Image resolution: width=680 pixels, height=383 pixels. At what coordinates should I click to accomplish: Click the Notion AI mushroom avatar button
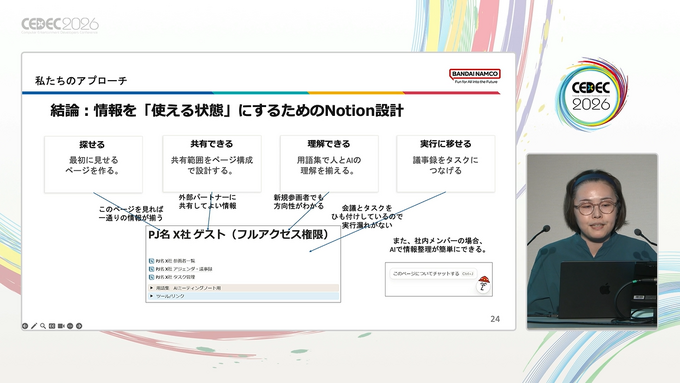click(x=484, y=284)
